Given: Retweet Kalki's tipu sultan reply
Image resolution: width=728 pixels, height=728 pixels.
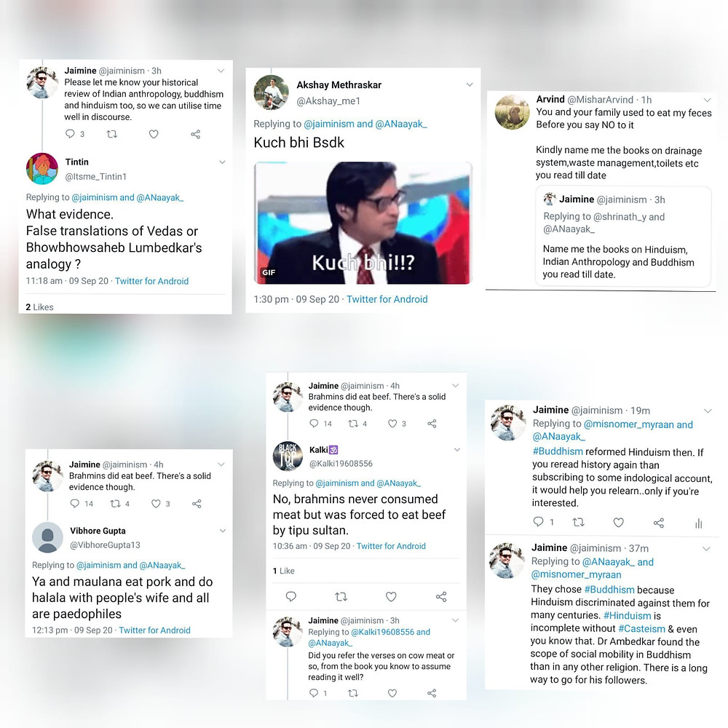Looking at the screenshot, I should 341,597.
